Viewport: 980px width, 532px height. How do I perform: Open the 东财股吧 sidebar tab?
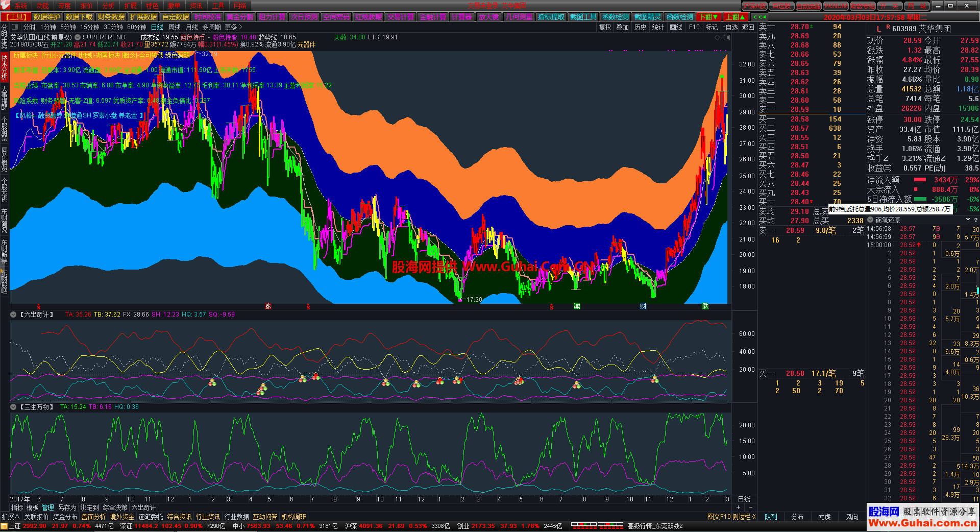(x=5, y=282)
